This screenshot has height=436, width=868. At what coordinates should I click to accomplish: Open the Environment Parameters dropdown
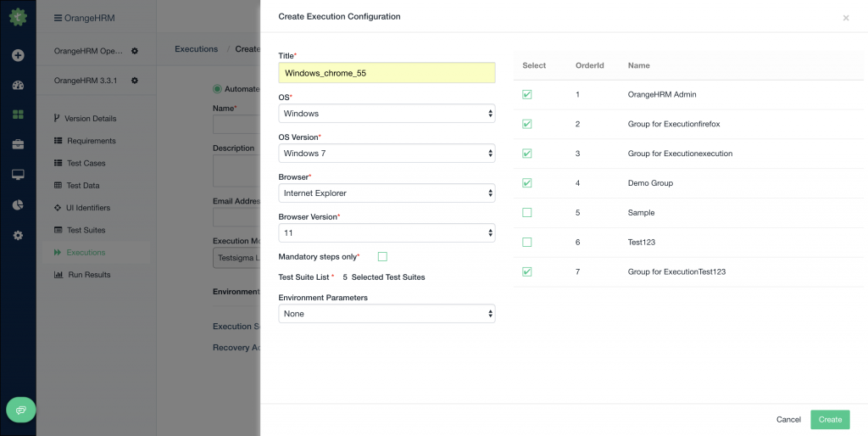pos(387,314)
